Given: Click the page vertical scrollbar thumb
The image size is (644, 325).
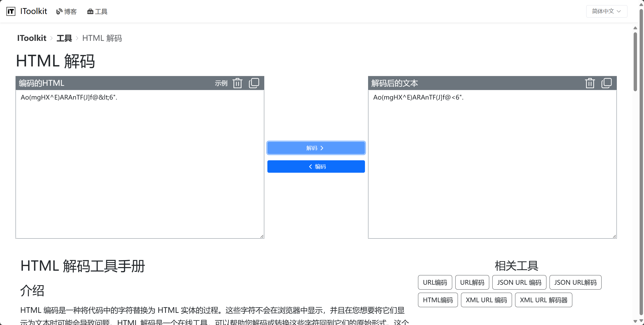Looking at the screenshot, I should (635, 62).
